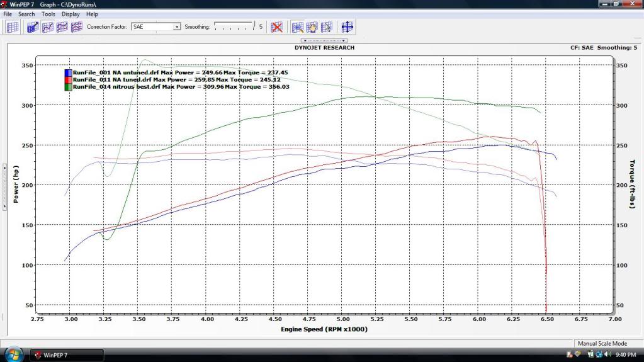Select the dual-curve graph view icon
The width and height of the screenshot is (644, 362).
point(62,27)
